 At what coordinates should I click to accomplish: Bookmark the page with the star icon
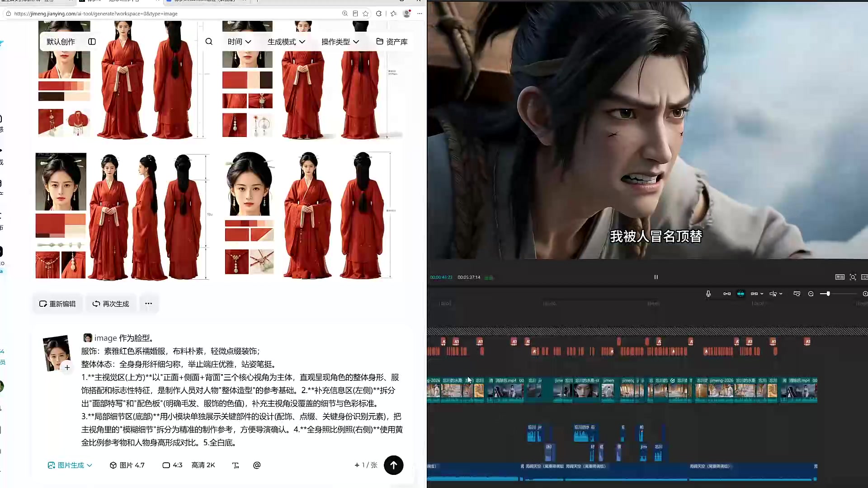(x=366, y=14)
